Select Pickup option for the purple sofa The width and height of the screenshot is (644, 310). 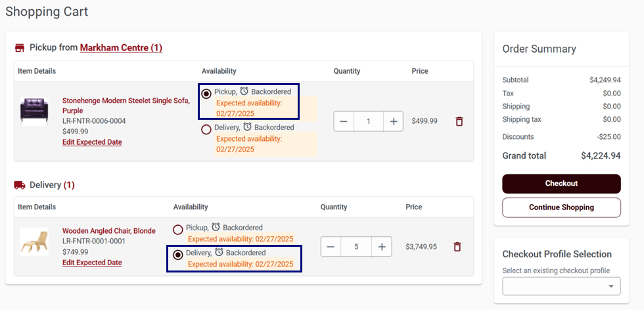(x=206, y=93)
